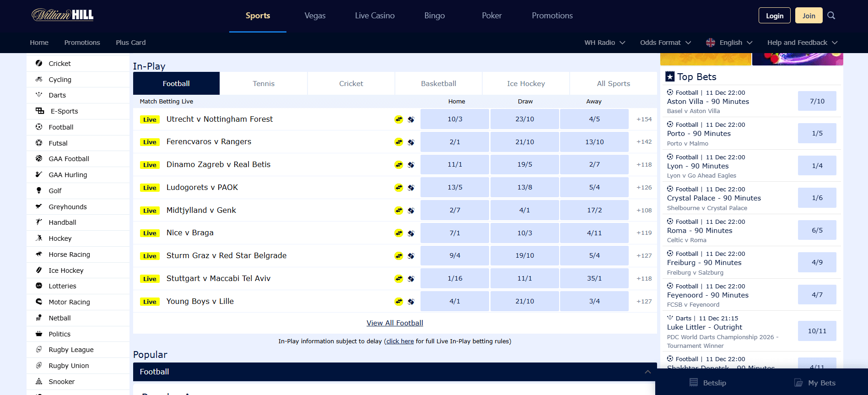This screenshot has width=868, height=395.
Task: Select the Cricket in-play tab
Action: (351, 83)
